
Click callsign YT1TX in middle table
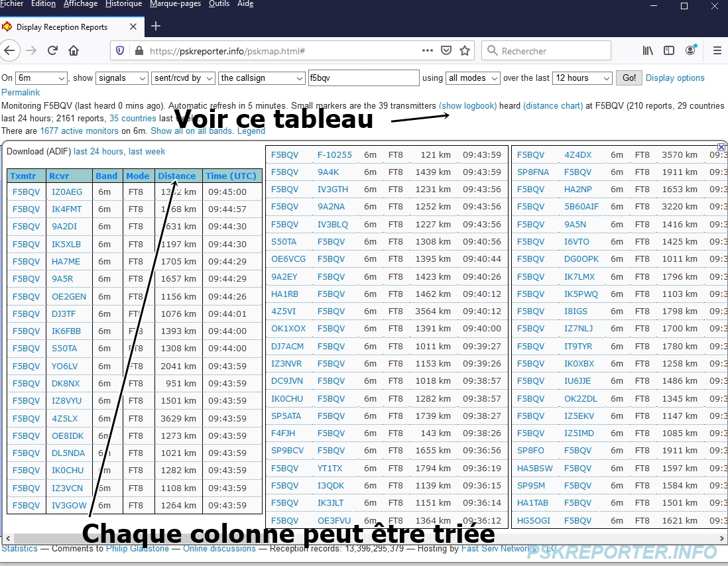[330, 469]
